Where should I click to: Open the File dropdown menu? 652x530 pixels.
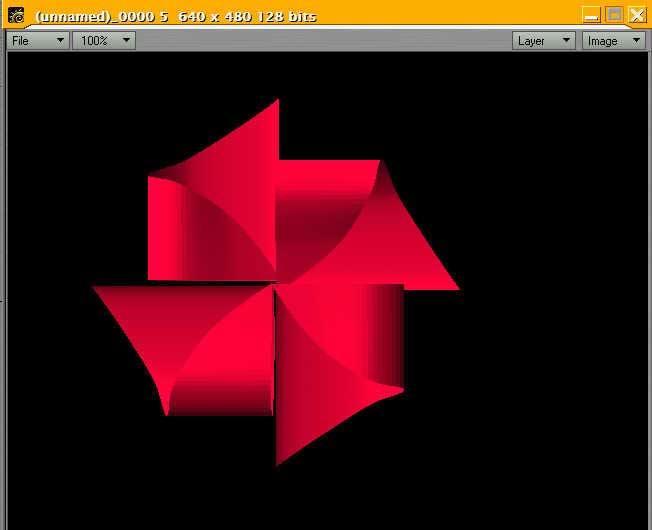(x=38, y=41)
